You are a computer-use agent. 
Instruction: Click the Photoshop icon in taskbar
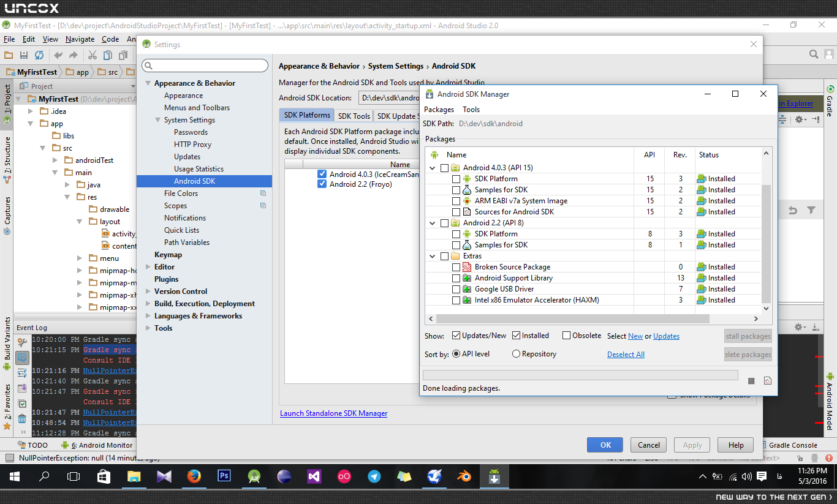pos(224,476)
